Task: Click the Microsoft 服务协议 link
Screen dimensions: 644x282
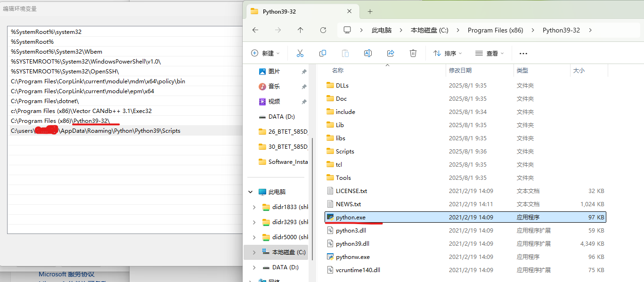Action: coord(66,274)
